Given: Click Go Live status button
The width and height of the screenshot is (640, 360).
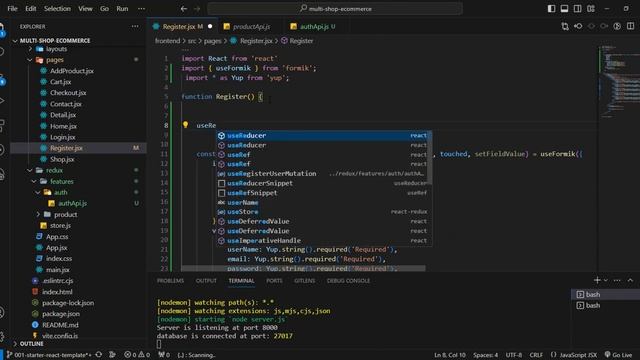Looking at the screenshot, I should (x=618, y=355).
